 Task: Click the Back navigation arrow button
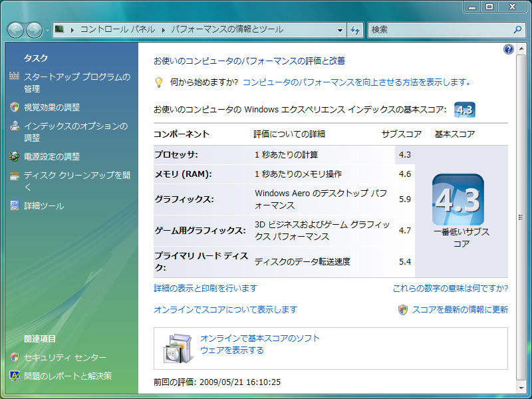(x=15, y=30)
